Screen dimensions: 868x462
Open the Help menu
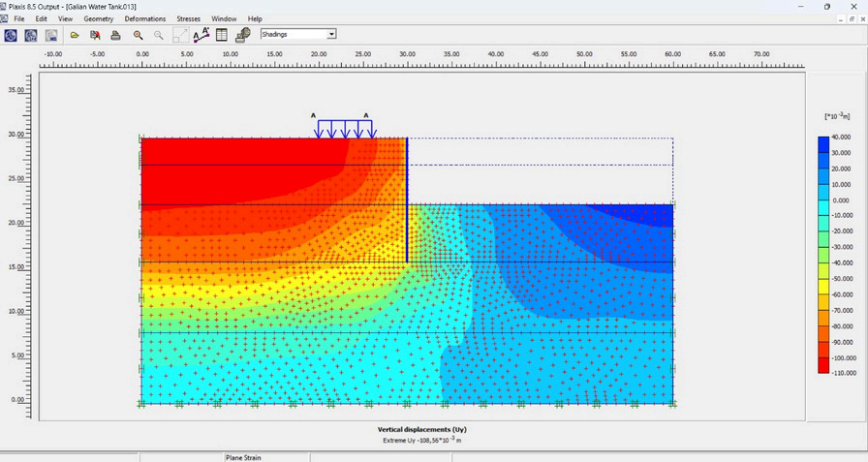(x=255, y=18)
